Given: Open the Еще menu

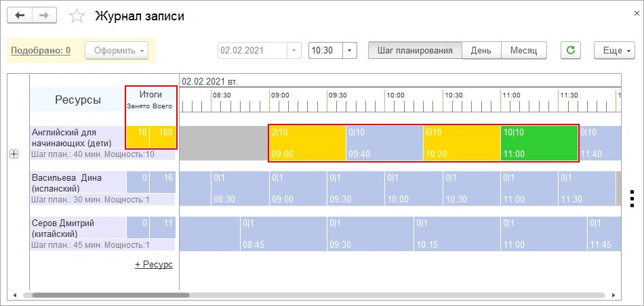Looking at the screenshot, I should (614, 50).
